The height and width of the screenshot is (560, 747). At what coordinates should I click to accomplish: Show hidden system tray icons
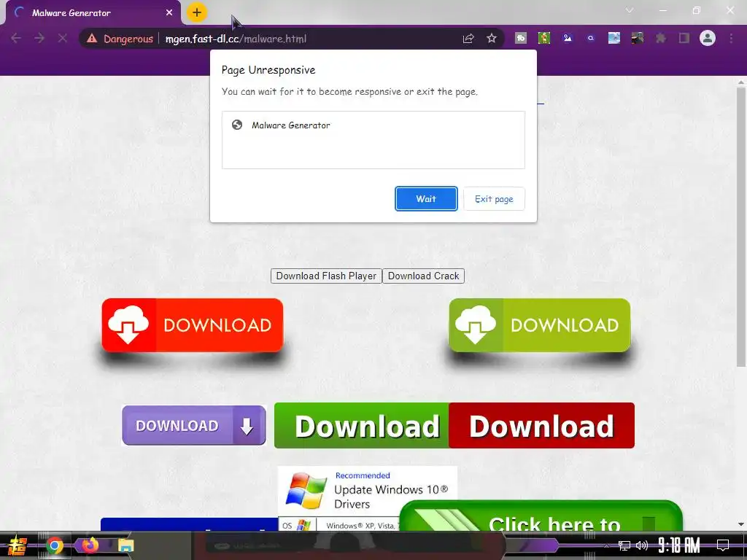606,545
